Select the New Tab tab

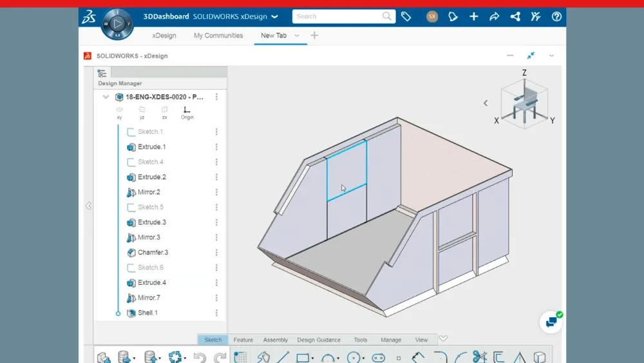(x=274, y=35)
